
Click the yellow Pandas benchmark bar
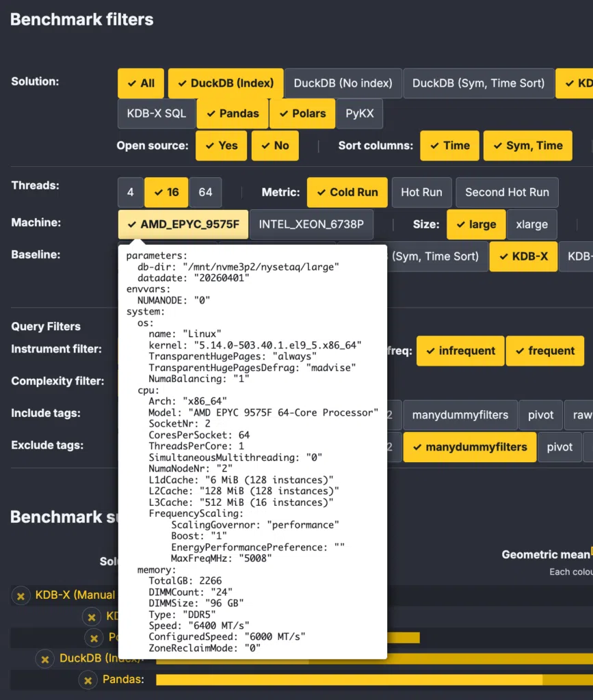(x=374, y=680)
